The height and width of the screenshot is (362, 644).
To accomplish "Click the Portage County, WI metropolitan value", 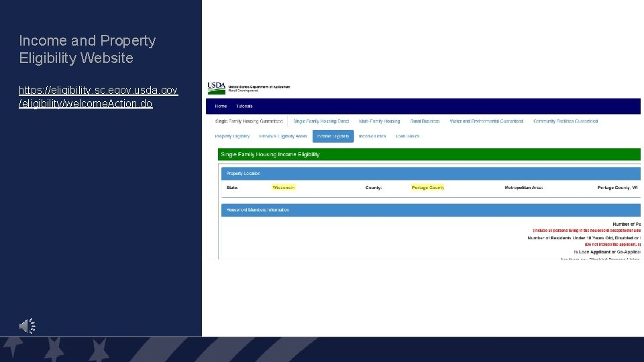I will pos(617,188).
